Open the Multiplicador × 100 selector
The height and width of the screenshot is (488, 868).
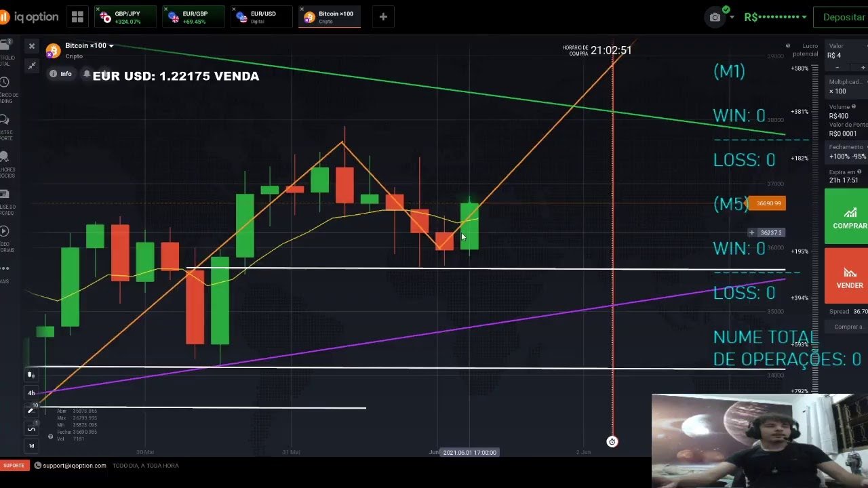[x=848, y=87]
